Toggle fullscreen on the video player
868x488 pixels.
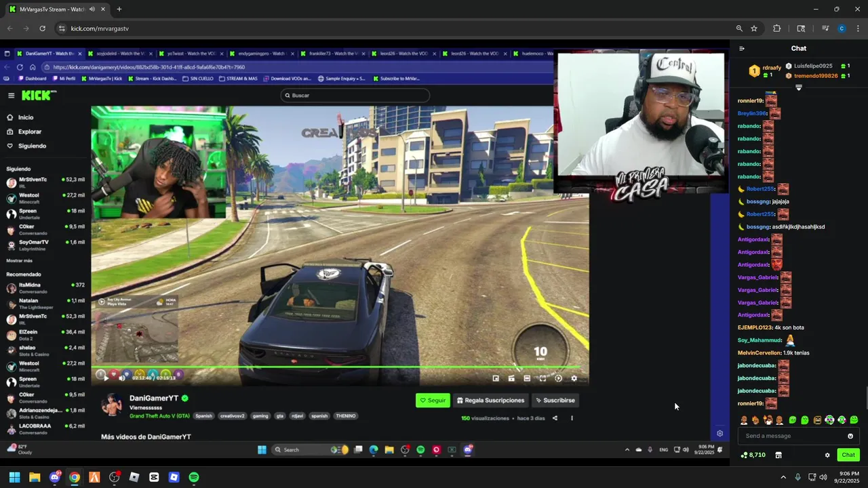coord(542,378)
